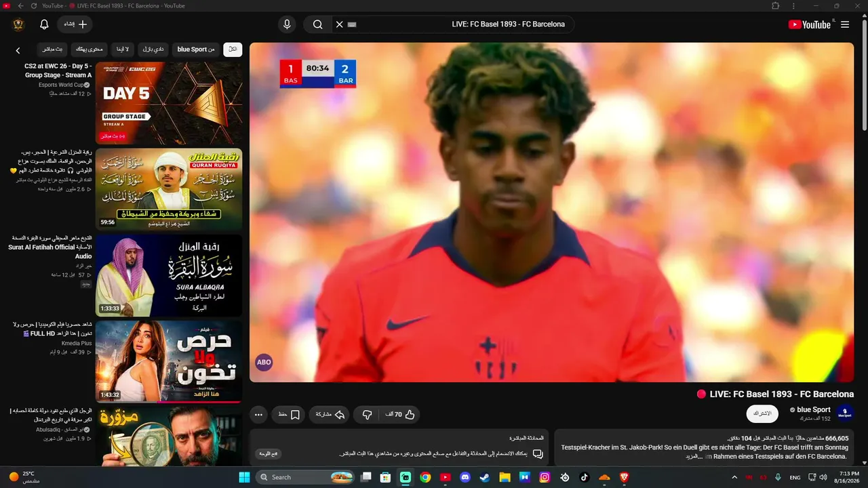Screen dimensions: 868x488
Task: Open the blue Sport channel name link
Action: pyautogui.click(x=813, y=409)
